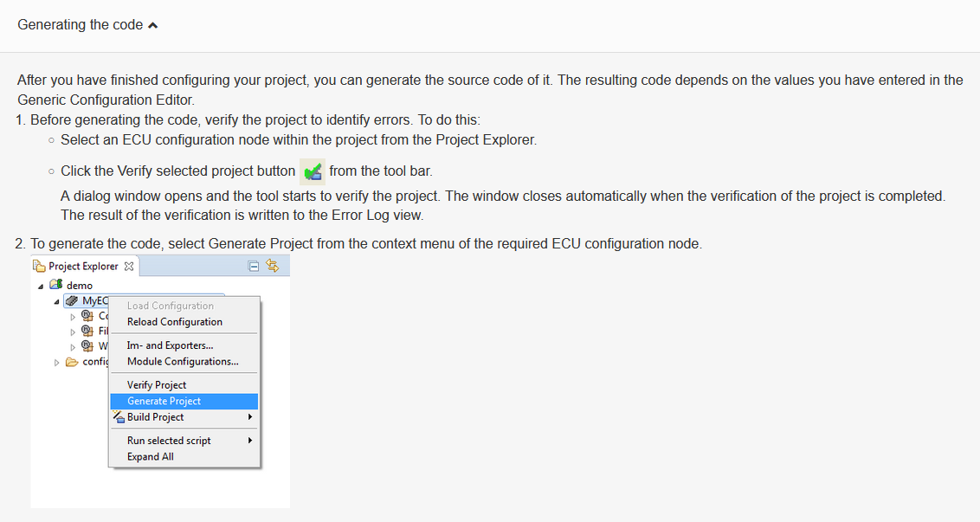The height and width of the screenshot is (522, 980).
Task: Open the Build Project submenu arrow
Action: pos(250,417)
